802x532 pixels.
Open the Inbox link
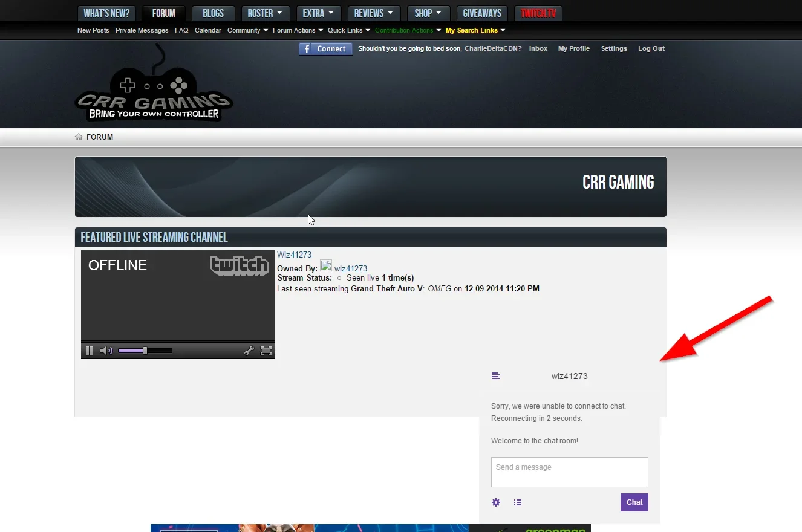click(x=538, y=48)
